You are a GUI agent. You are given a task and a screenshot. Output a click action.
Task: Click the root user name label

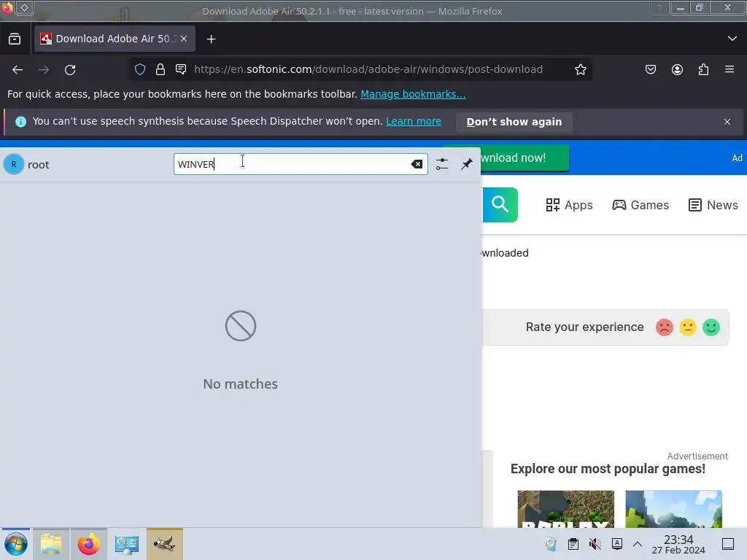point(38,165)
